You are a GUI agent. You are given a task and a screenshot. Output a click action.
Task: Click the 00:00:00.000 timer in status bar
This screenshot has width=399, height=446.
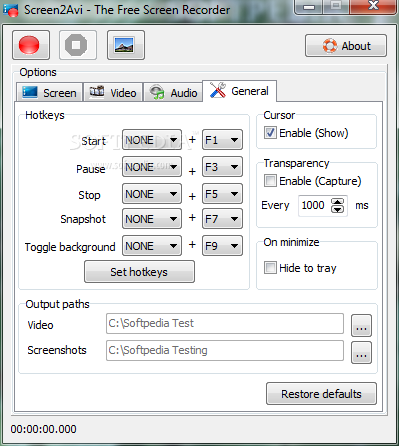pyautogui.click(x=44, y=429)
